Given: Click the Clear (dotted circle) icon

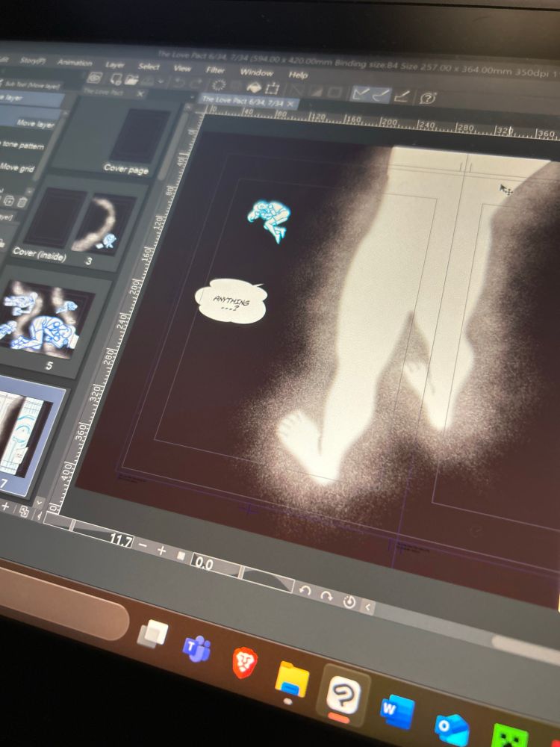Looking at the screenshot, I should point(219,85).
